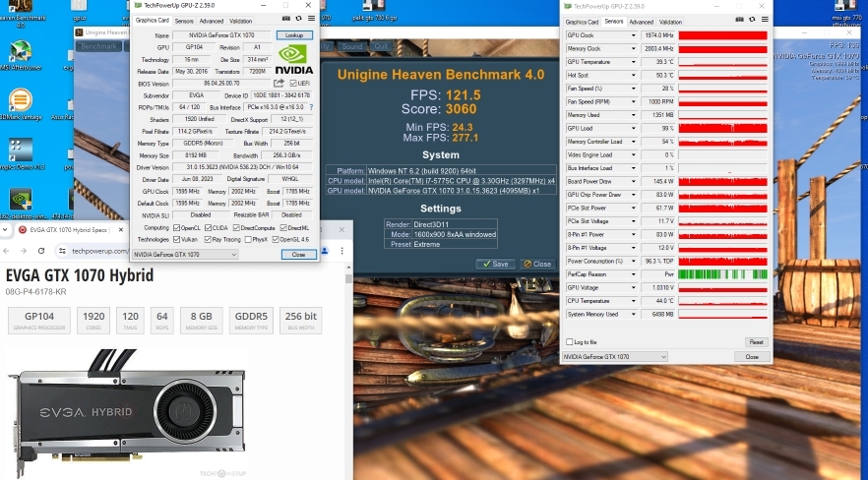
Task: Click browser forward arrow
Action: pyautogui.click(x=24, y=251)
